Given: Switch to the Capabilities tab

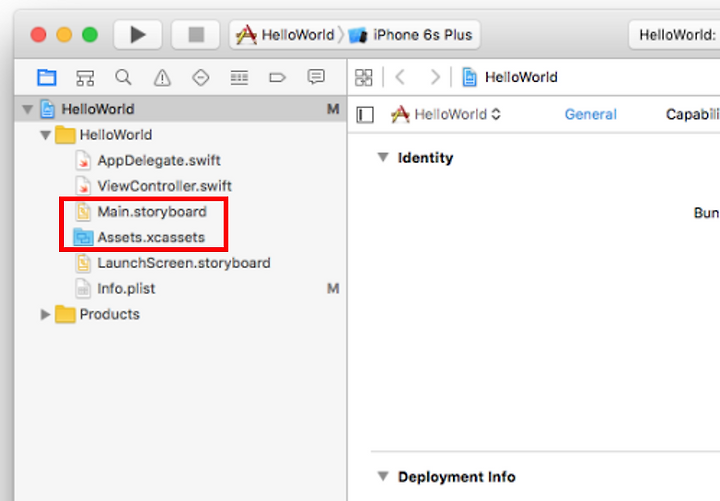Looking at the screenshot, I should (692, 114).
